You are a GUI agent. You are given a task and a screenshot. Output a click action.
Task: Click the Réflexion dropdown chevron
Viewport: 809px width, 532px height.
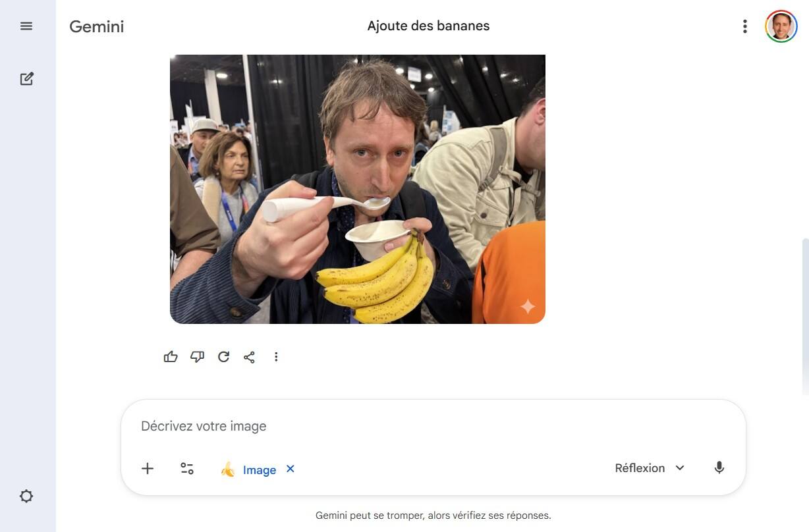680,468
